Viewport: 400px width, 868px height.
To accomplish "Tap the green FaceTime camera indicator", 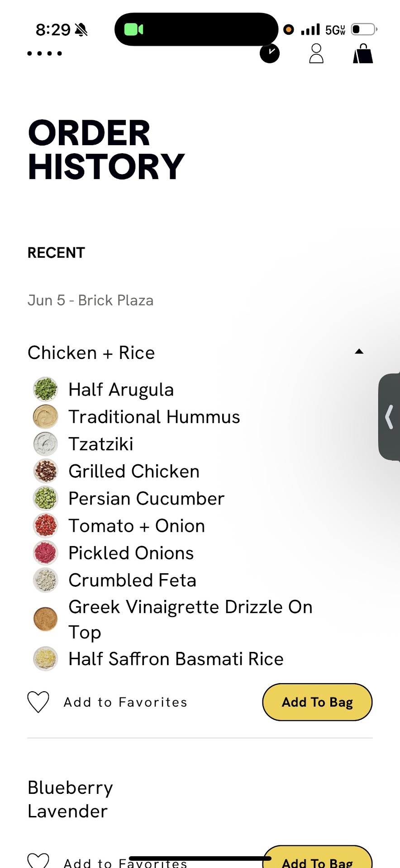I will [x=134, y=29].
